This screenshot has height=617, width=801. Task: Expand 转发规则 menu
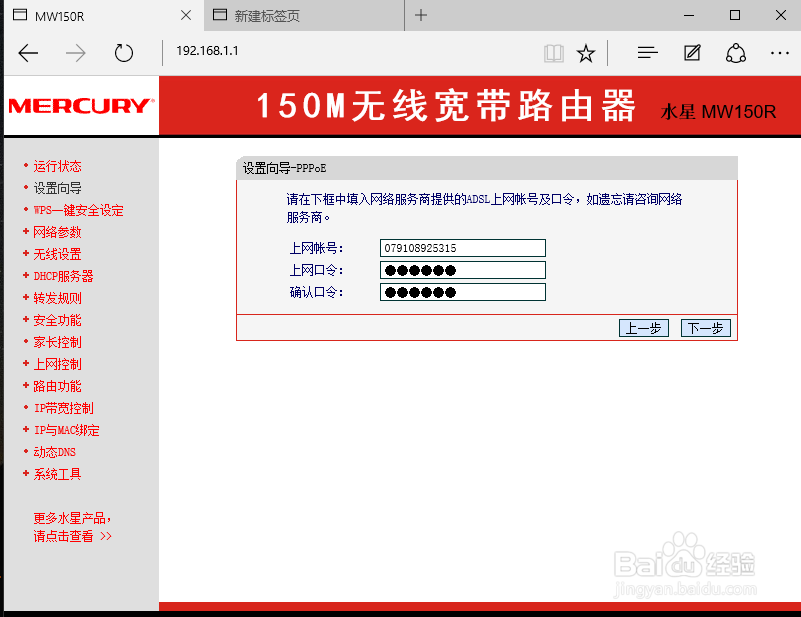pyautogui.click(x=57, y=298)
